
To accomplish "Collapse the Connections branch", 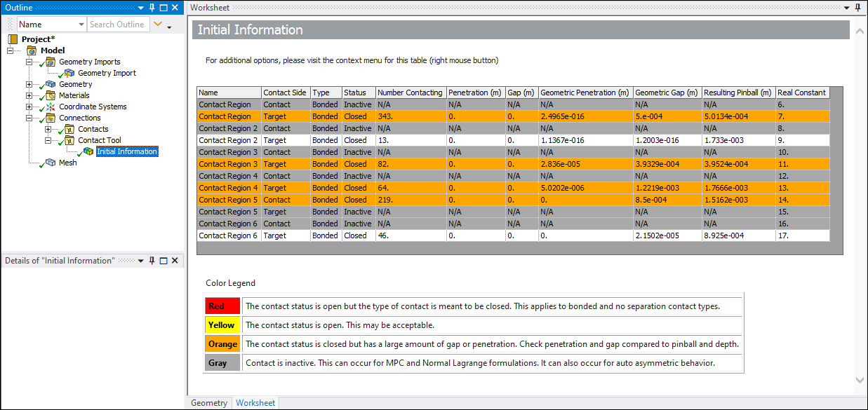I will tap(29, 118).
